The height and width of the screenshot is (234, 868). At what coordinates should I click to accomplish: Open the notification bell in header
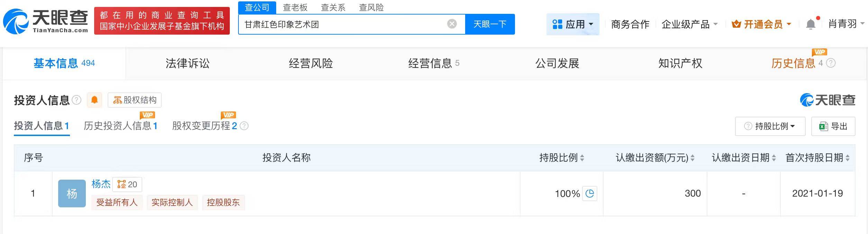(811, 24)
